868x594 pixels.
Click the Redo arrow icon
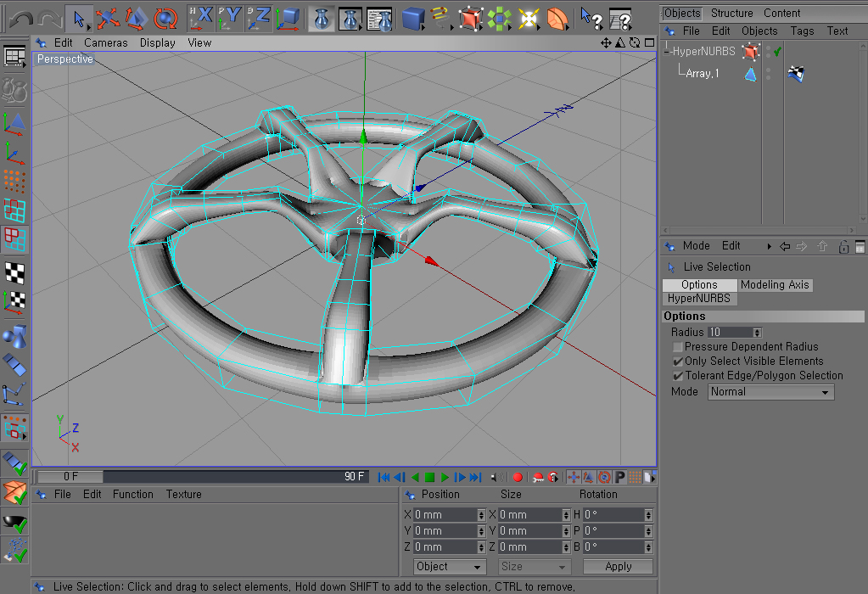coord(50,19)
